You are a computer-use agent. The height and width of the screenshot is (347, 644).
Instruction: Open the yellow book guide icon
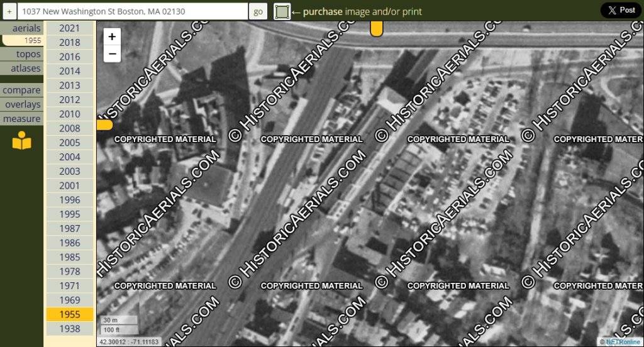click(22, 141)
